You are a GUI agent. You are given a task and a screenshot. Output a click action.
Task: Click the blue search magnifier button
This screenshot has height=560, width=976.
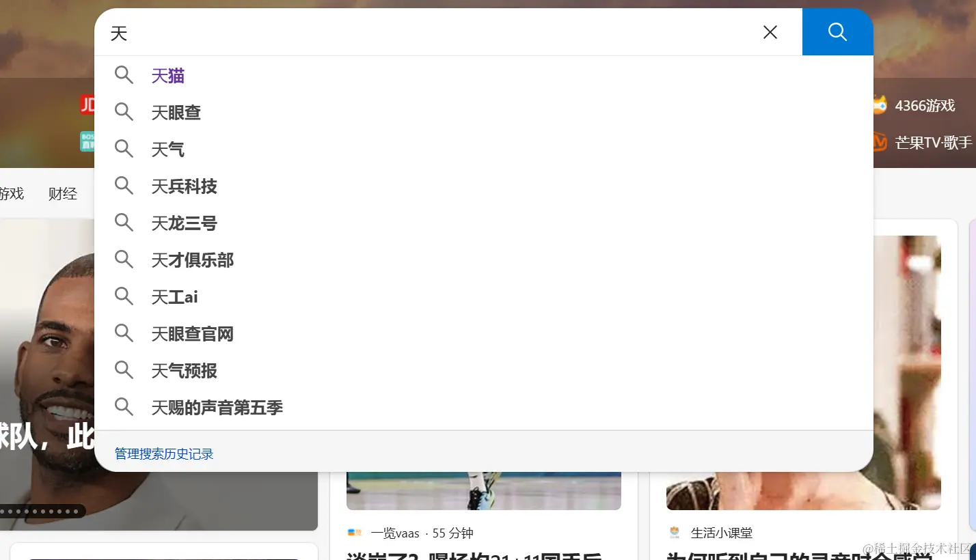point(837,32)
